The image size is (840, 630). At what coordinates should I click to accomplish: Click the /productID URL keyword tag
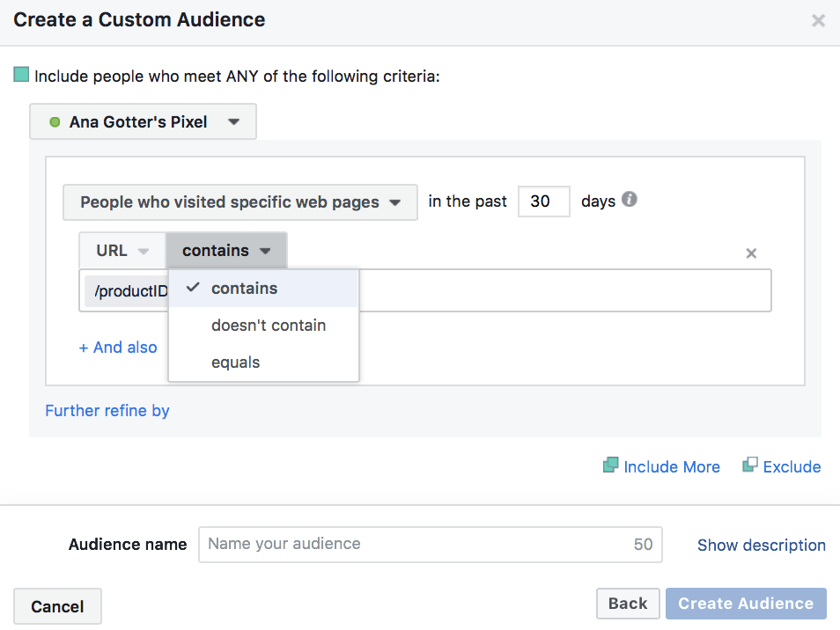127,291
